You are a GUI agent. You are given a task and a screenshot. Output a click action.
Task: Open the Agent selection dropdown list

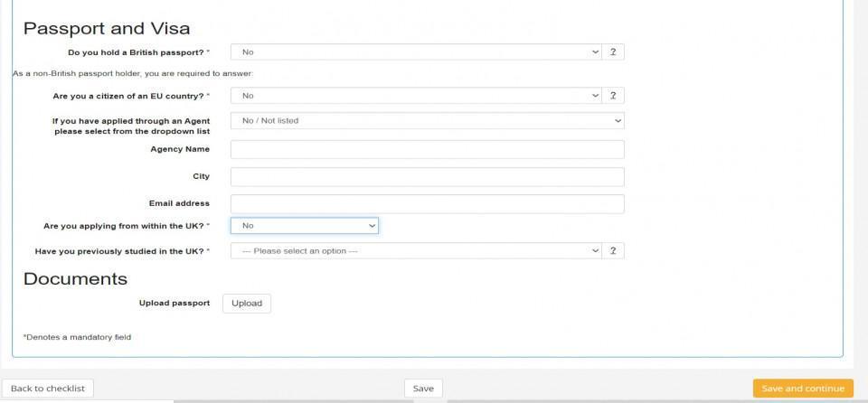(x=427, y=120)
